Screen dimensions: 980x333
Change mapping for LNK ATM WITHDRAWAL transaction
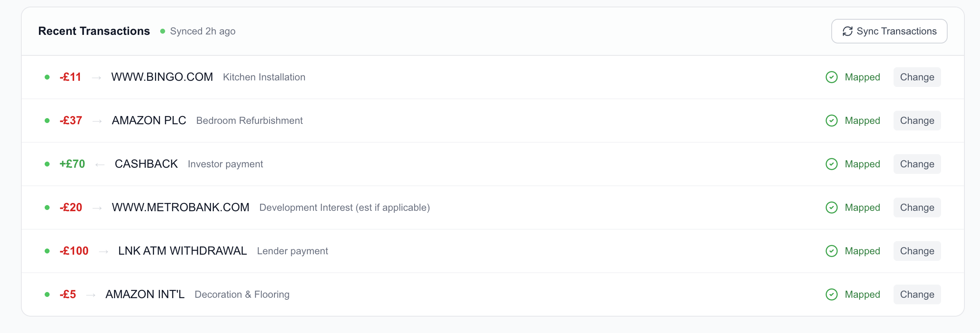pyautogui.click(x=917, y=251)
